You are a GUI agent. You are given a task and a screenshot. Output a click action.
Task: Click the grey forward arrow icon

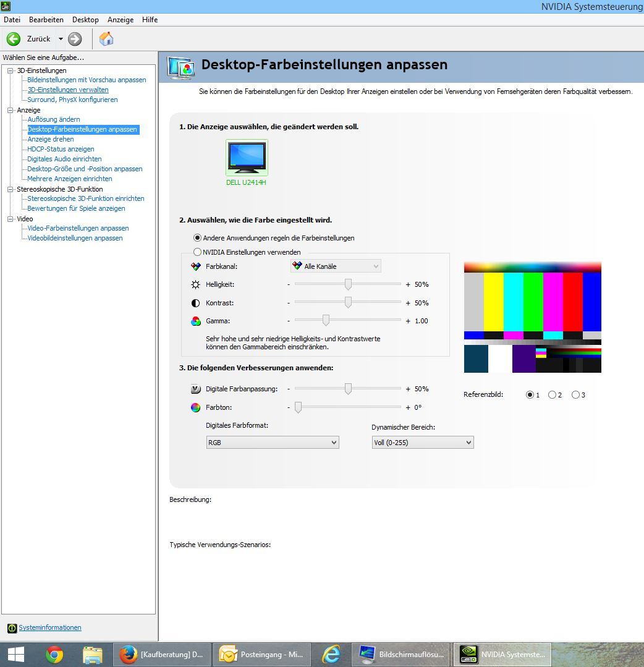tap(75, 39)
